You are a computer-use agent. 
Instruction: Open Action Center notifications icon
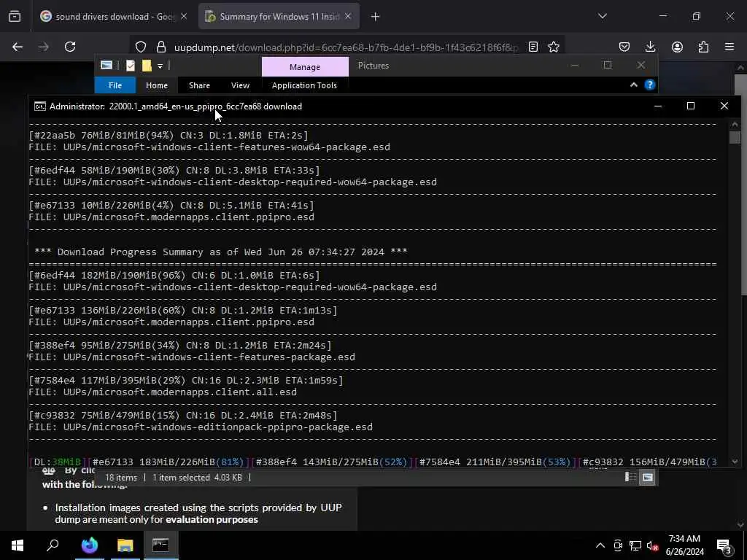pyautogui.click(x=724, y=545)
